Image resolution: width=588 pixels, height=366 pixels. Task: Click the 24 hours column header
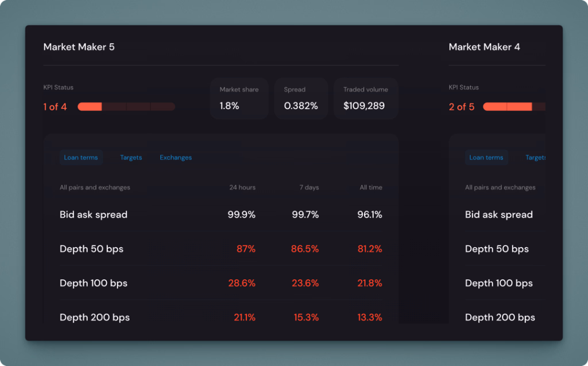pyautogui.click(x=244, y=187)
